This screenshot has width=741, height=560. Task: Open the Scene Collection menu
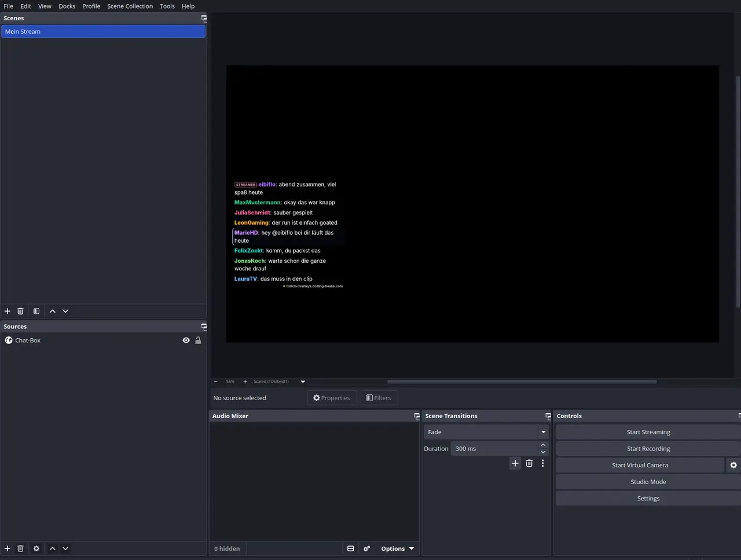click(130, 6)
